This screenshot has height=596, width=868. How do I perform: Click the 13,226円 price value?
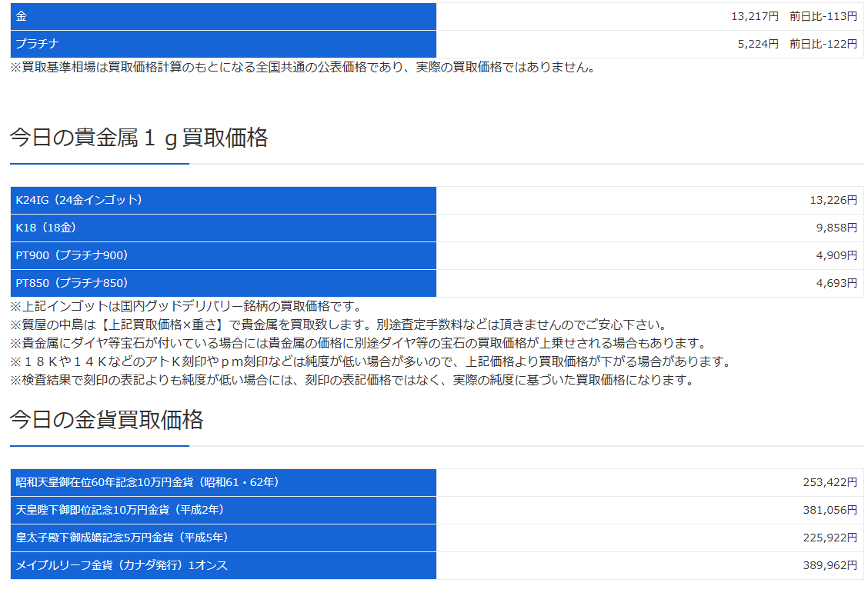pos(833,200)
